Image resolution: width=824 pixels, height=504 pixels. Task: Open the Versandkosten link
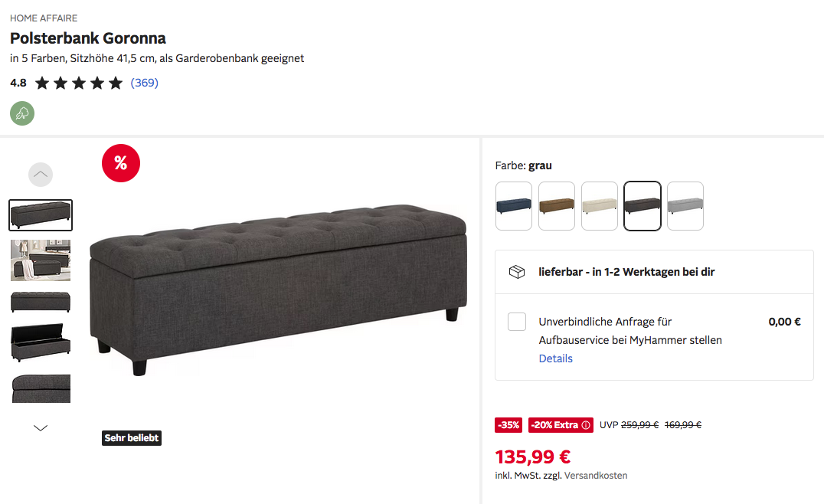tap(595, 476)
